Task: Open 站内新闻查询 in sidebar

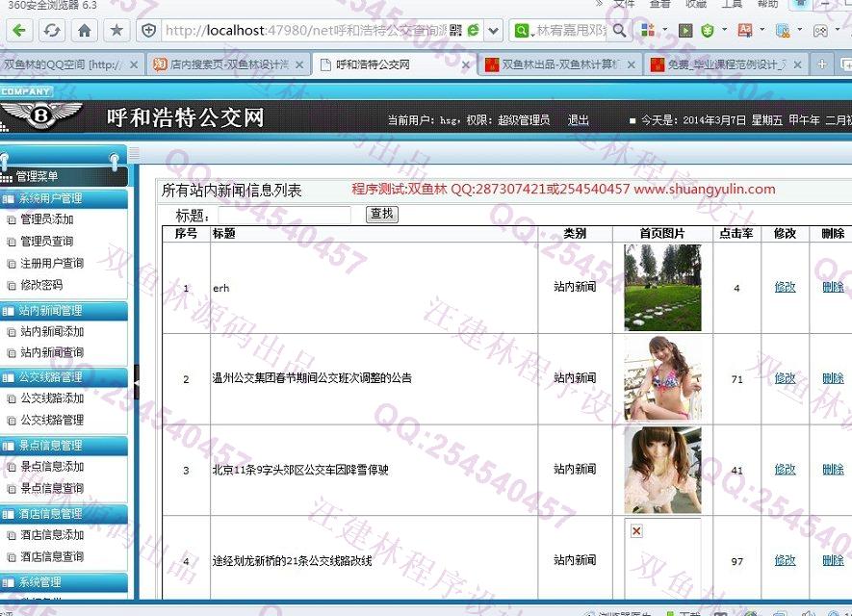Action: 52,352
